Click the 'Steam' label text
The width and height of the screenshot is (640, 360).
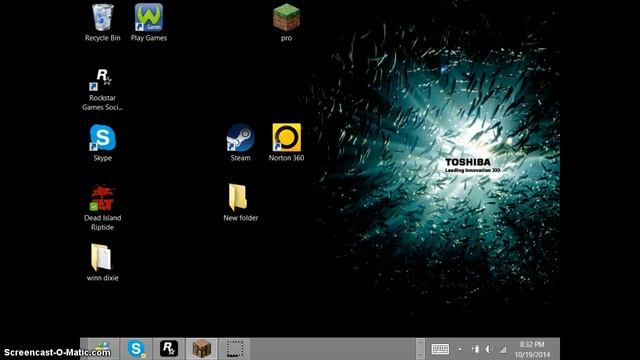[x=240, y=158]
